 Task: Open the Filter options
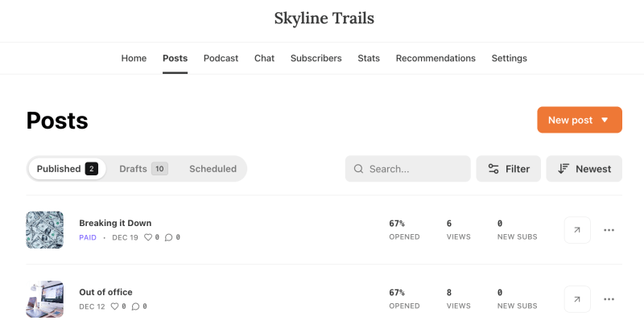[508, 169]
